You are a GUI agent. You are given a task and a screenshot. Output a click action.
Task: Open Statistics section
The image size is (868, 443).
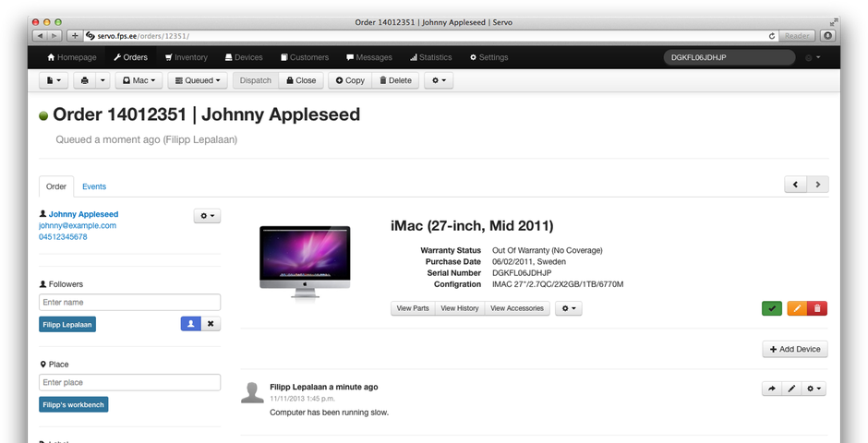click(x=430, y=57)
